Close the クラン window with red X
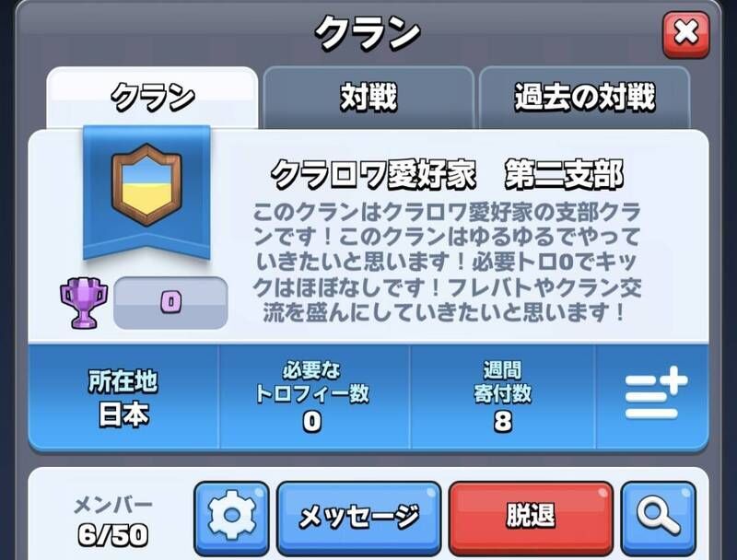737x560 pixels. 685,35
